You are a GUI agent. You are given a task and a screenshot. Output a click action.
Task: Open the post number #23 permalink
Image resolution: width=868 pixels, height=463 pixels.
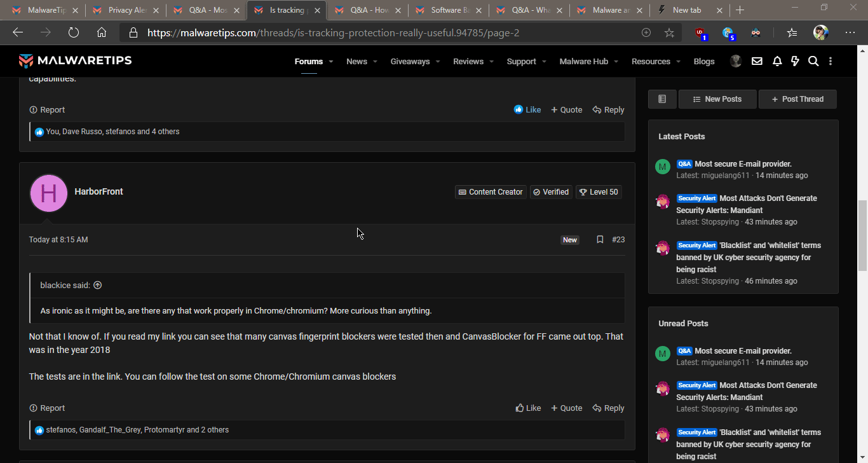(x=618, y=240)
